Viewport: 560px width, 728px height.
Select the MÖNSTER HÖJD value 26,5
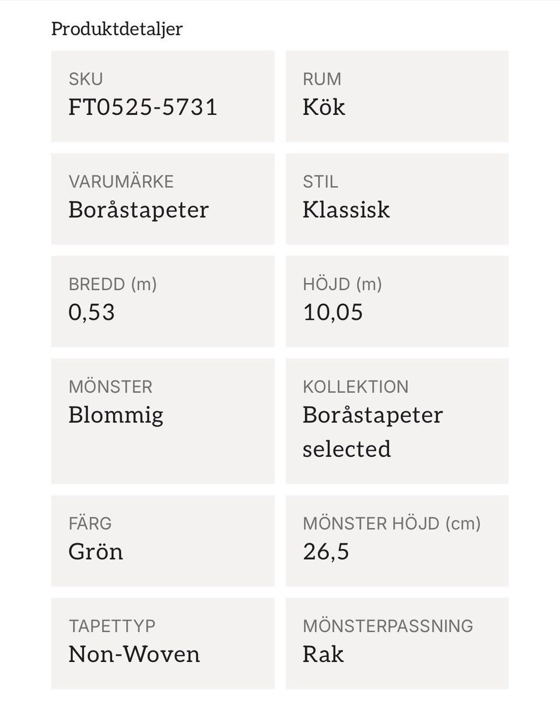325,552
